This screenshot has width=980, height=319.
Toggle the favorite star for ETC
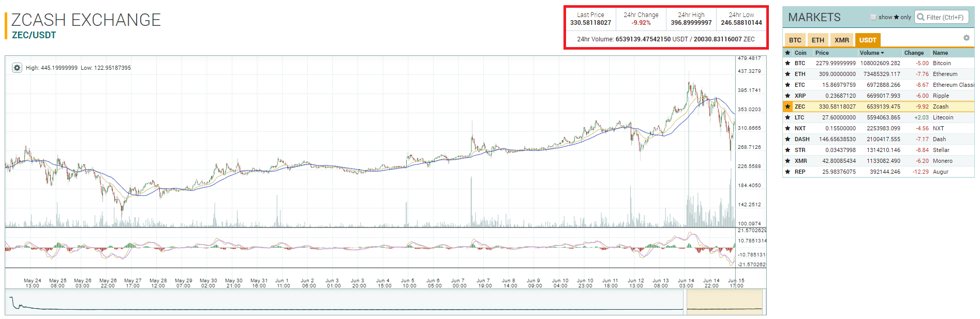coord(788,85)
